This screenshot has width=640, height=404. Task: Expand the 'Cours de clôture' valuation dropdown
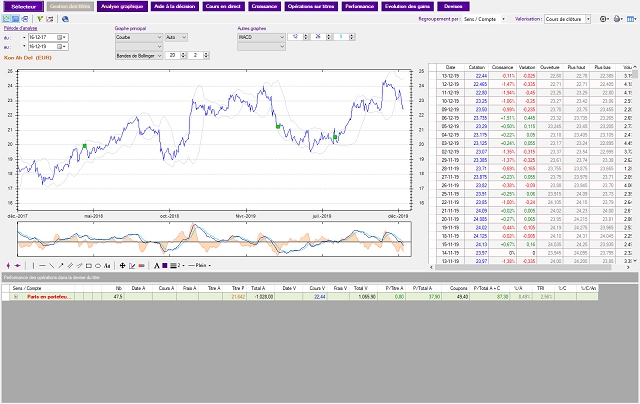587,18
